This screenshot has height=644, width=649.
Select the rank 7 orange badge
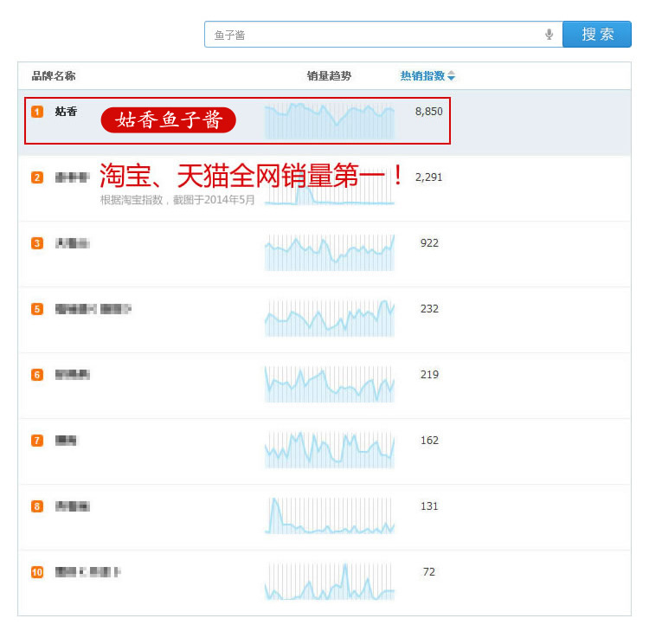click(x=37, y=441)
